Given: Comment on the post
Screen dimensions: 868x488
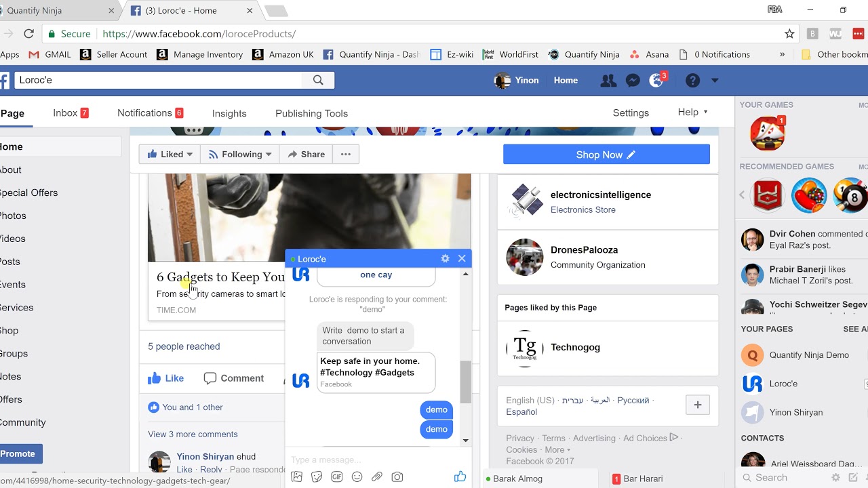Looking at the screenshot, I should (x=234, y=378).
